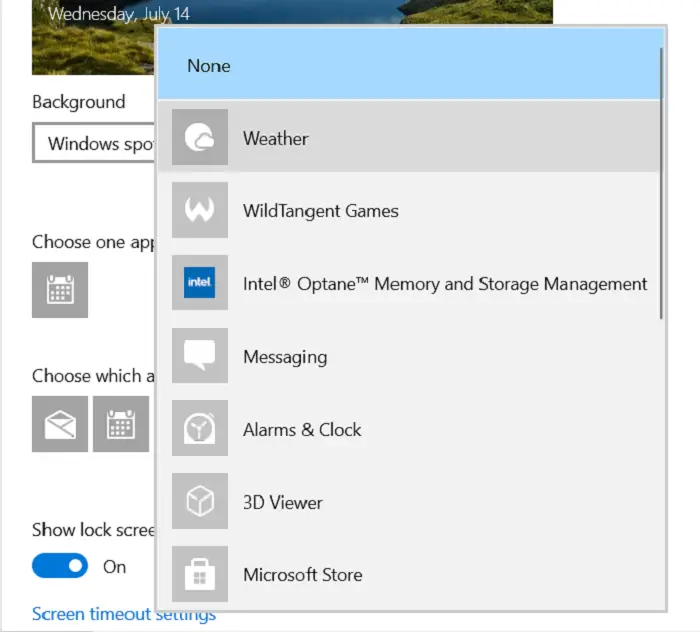This screenshot has height=632, width=700.
Task: Pick Alarms & Clock option
Action: click(408, 428)
